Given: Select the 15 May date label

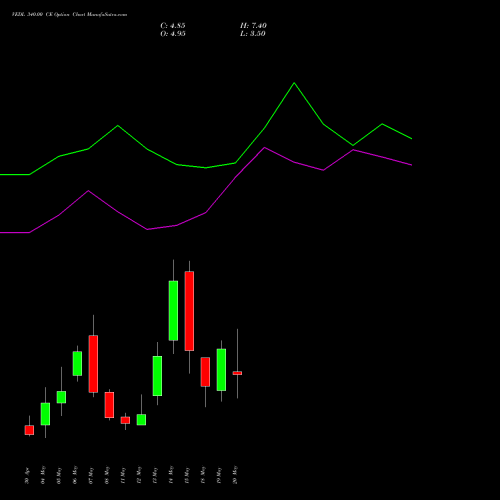Looking at the screenshot, I should point(187,475).
